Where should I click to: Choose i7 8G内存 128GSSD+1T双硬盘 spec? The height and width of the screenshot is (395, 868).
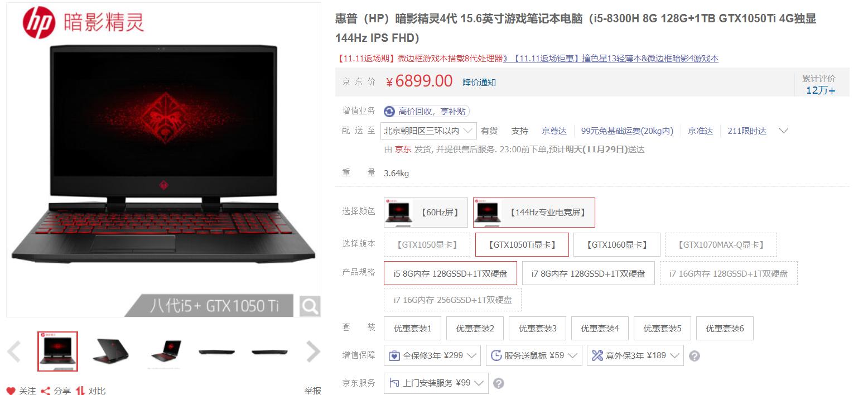coord(588,273)
